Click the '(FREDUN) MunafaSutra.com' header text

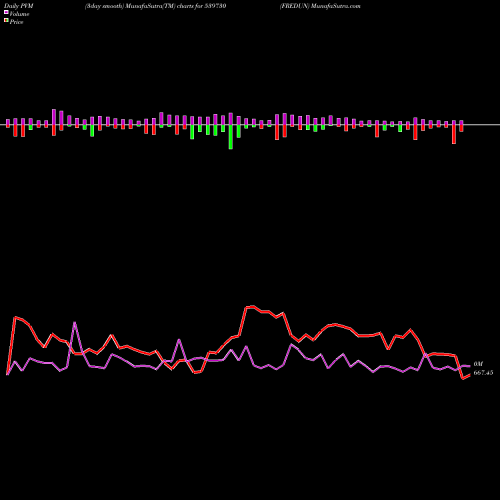click(x=320, y=6)
